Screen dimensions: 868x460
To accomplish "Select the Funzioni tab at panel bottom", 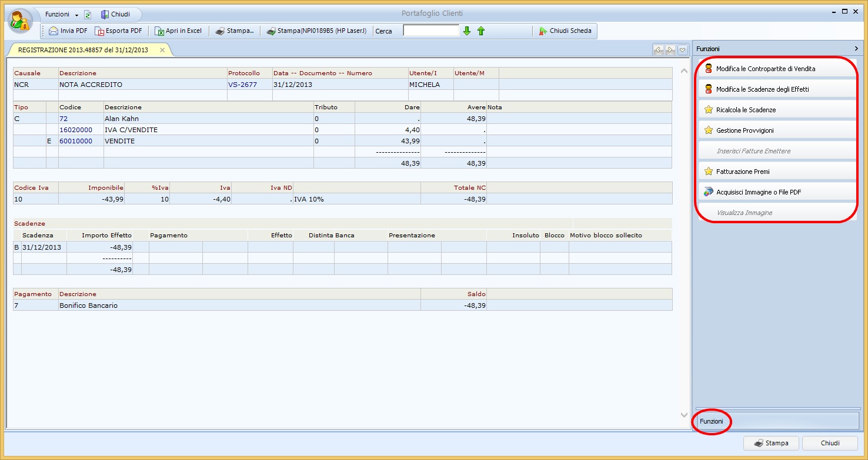I will point(712,421).
